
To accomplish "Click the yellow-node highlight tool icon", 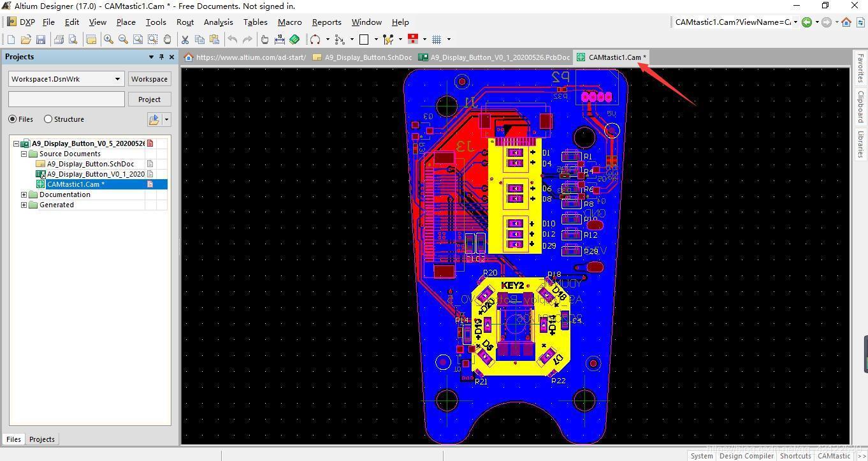I will click(388, 40).
